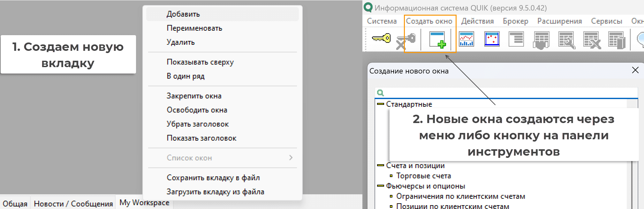The height and width of the screenshot is (209, 644).
Task: Open the price chart icon in the toolbar
Action: click(466, 39)
